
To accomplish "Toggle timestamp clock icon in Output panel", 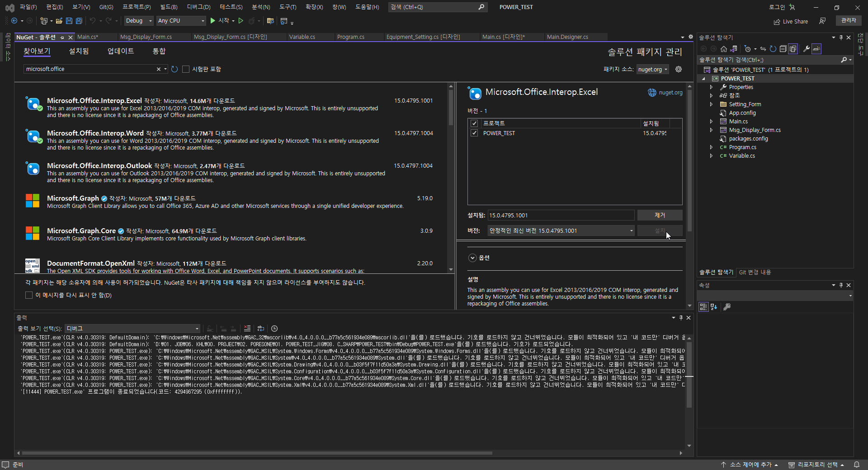I will 274,329.
